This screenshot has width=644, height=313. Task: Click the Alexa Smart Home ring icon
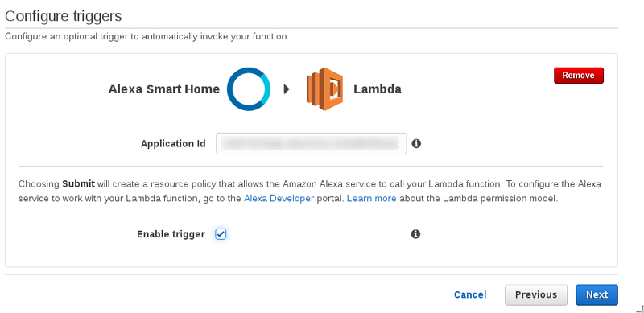coord(249,89)
